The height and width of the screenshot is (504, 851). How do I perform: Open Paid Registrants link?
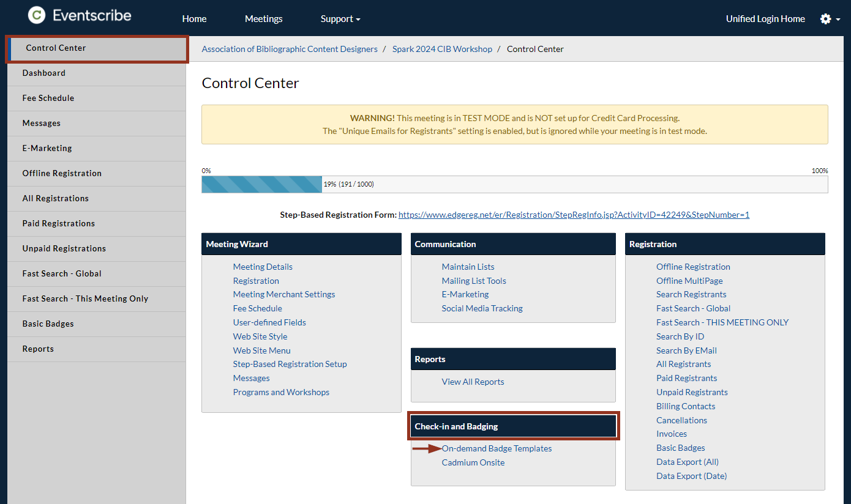coord(687,378)
